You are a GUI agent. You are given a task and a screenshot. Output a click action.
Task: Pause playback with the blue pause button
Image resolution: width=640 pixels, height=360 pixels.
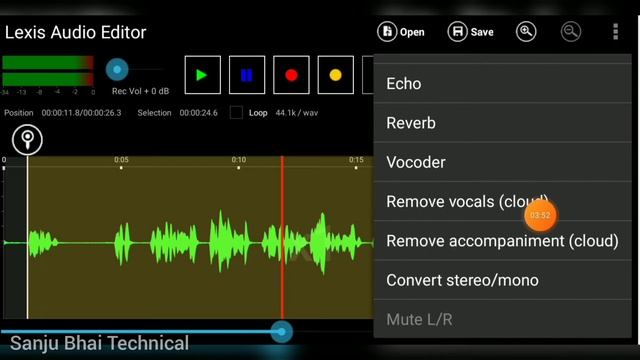[247, 75]
